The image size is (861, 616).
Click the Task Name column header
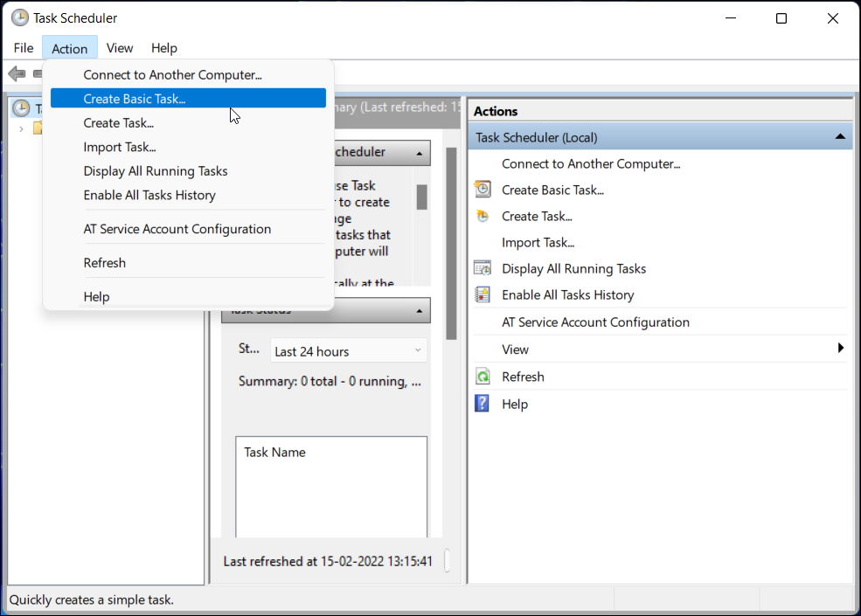tap(274, 452)
